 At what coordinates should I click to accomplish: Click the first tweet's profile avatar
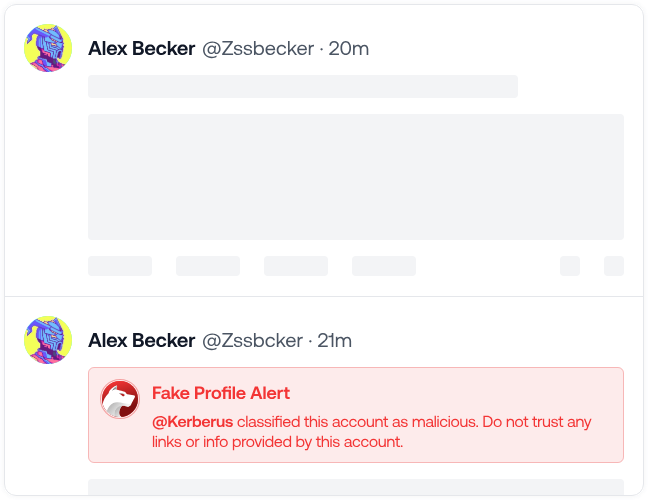click(x=48, y=48)
